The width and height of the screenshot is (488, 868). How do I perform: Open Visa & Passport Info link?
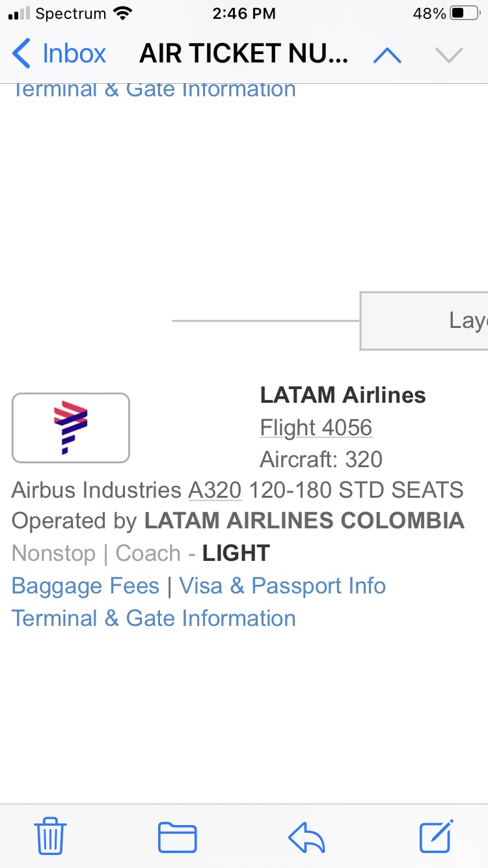[282, 586]
